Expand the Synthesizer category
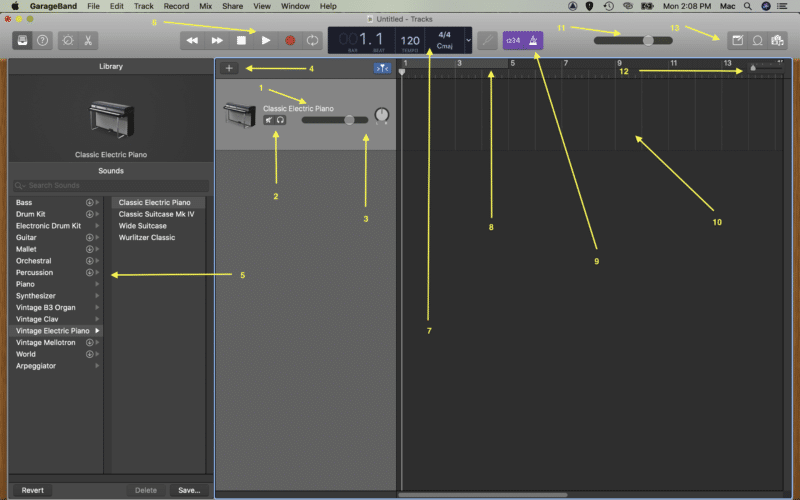The width and height of the screenshot is (800, 500). pyautogui.click(x=97, y=296)
